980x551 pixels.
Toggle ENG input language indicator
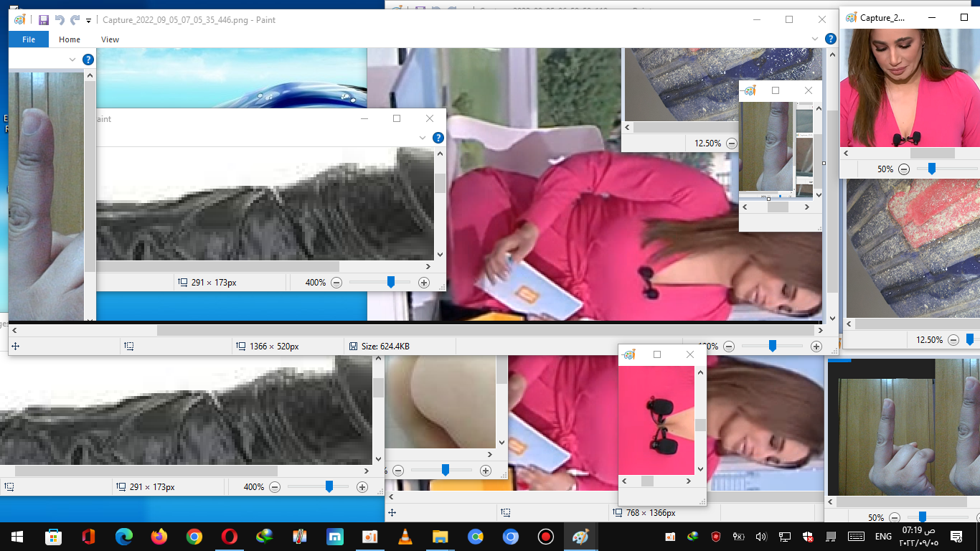pyautogui.click(x=883, y=537)
